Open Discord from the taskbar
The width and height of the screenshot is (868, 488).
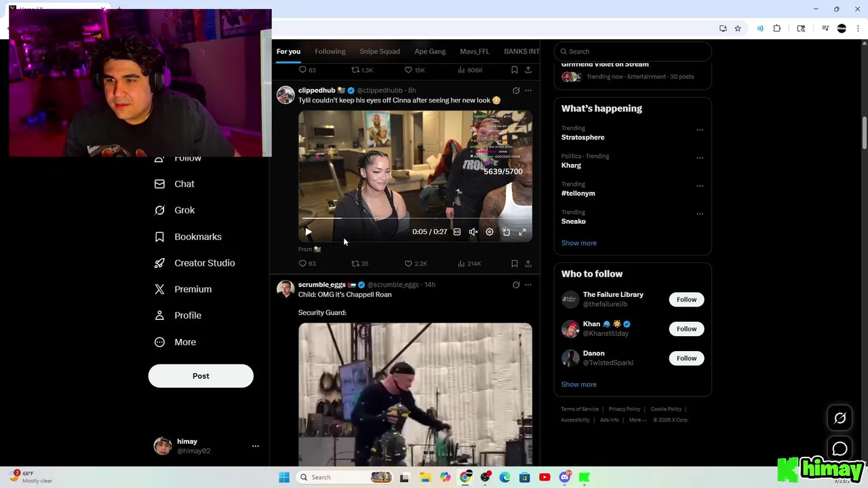(565, 477)
